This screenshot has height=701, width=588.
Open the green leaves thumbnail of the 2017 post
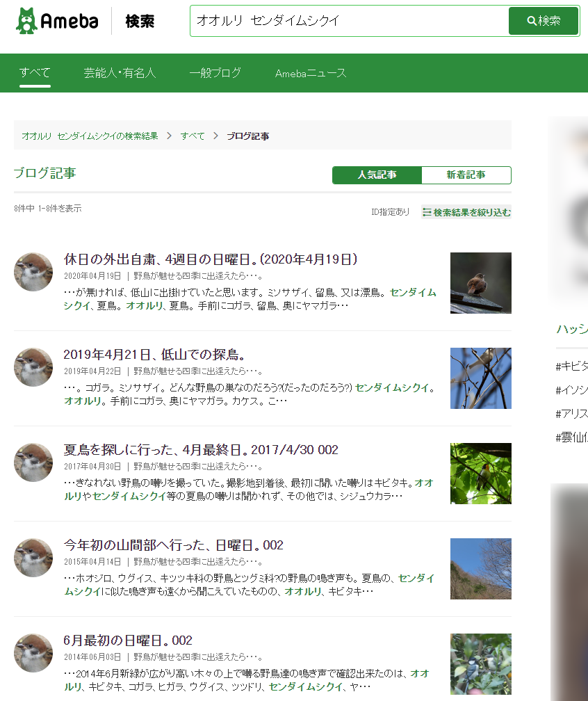pos(480,474)
